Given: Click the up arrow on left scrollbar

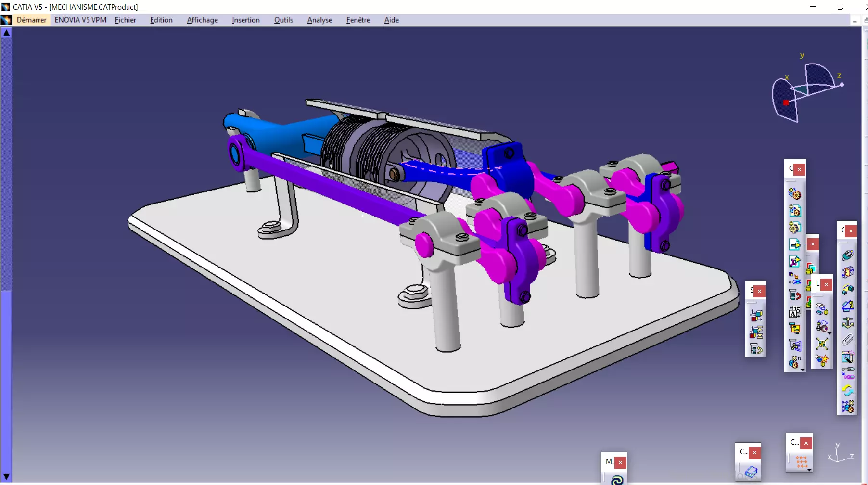Looking at the screenshot, I should click(x=6, y=33).
